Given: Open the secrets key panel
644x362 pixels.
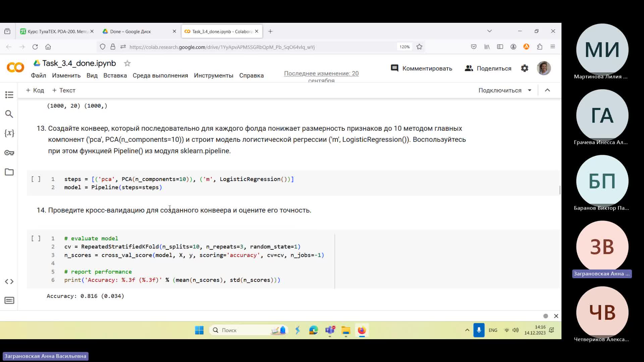Looking at the screenshot, I should (x=9, y=153).
